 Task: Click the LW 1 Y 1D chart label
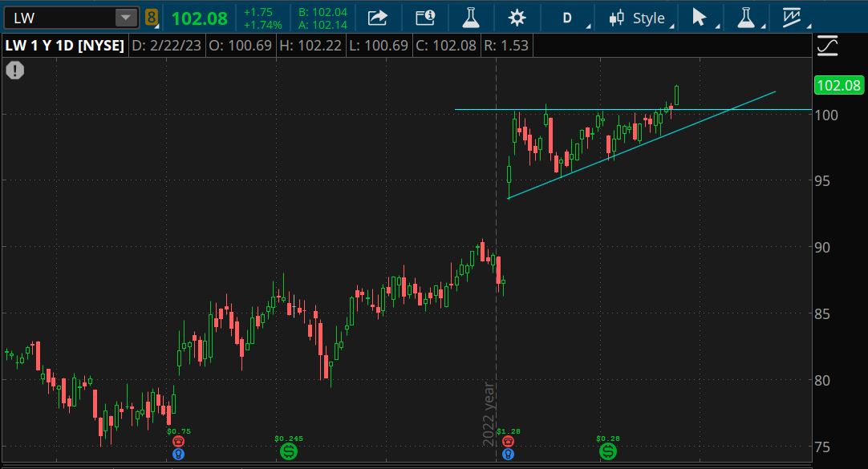coord(64,46)
